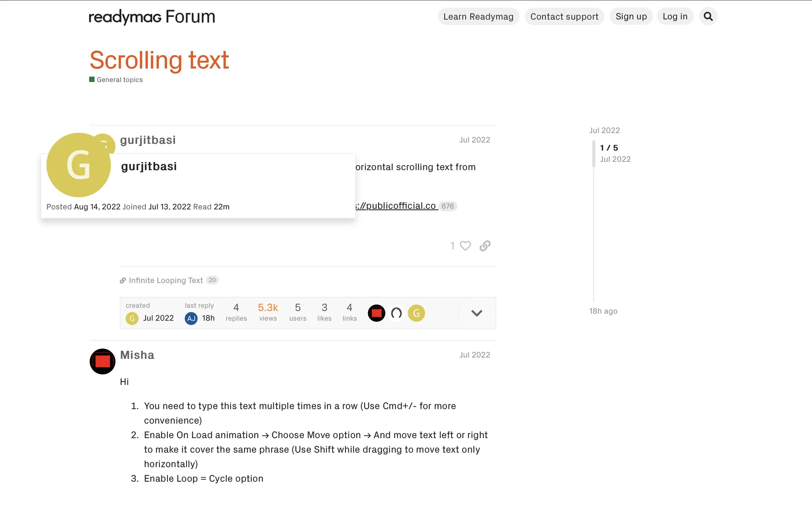Click yellow G participant avatar in summary

(416, 313)
